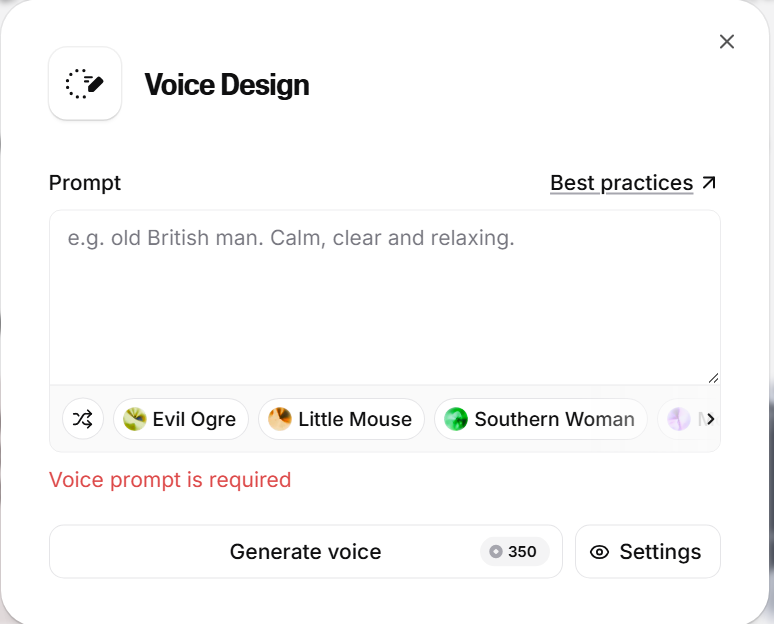Screen dimensions: 774x624
Task: Click the text area resize handle
Action: (714, 378)
